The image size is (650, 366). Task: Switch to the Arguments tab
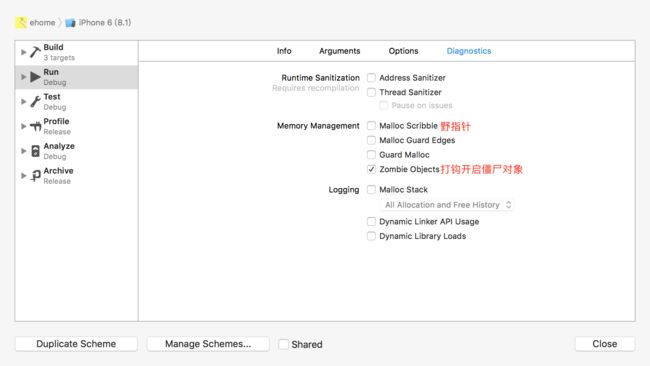[x=340, y=51]
